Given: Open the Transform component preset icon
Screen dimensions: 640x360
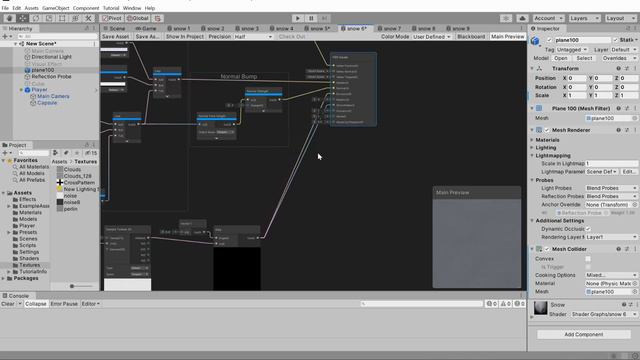Looking at the screenshot, I should click(x=627, y=69).
